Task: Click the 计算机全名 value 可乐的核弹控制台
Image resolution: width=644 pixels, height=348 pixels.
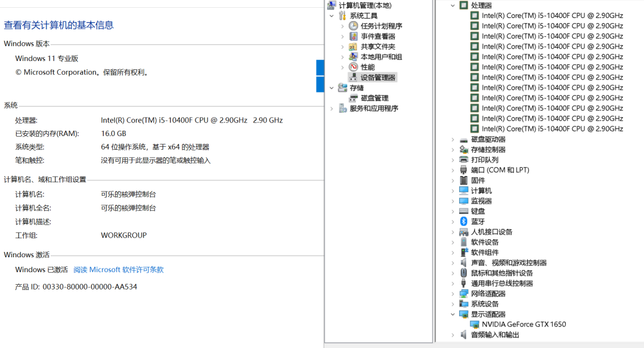Action: click(x=128, y=208)
